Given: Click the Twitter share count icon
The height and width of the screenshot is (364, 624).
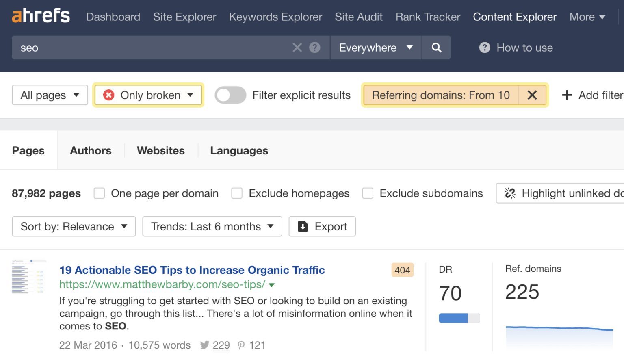Looking at the screenshot, I should pos(205,345).
